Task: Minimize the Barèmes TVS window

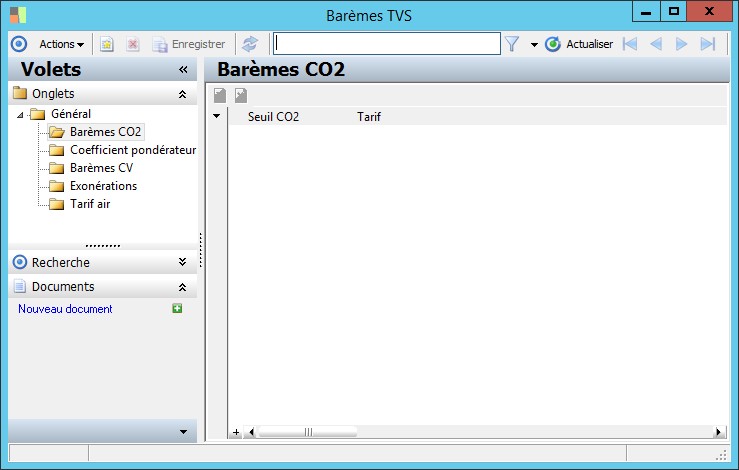Action: [646, 12]
